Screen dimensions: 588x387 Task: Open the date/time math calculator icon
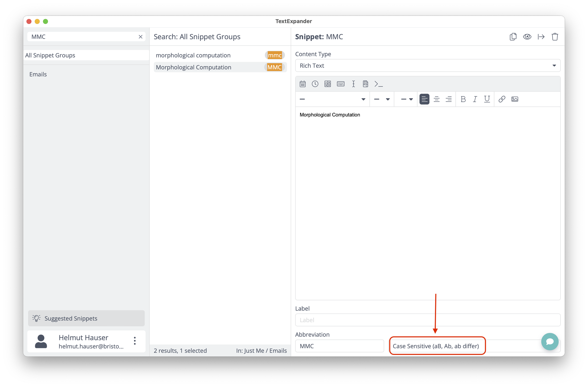[328, 84]
